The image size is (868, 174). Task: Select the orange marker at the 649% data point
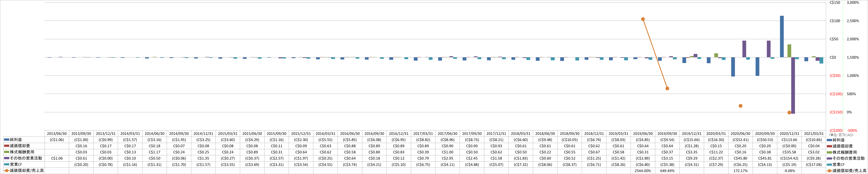(667, 89)
